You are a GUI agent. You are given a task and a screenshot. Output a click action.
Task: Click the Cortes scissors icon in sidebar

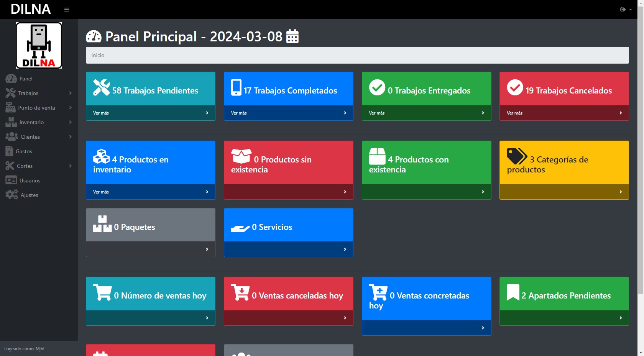[x=10, y=166]
